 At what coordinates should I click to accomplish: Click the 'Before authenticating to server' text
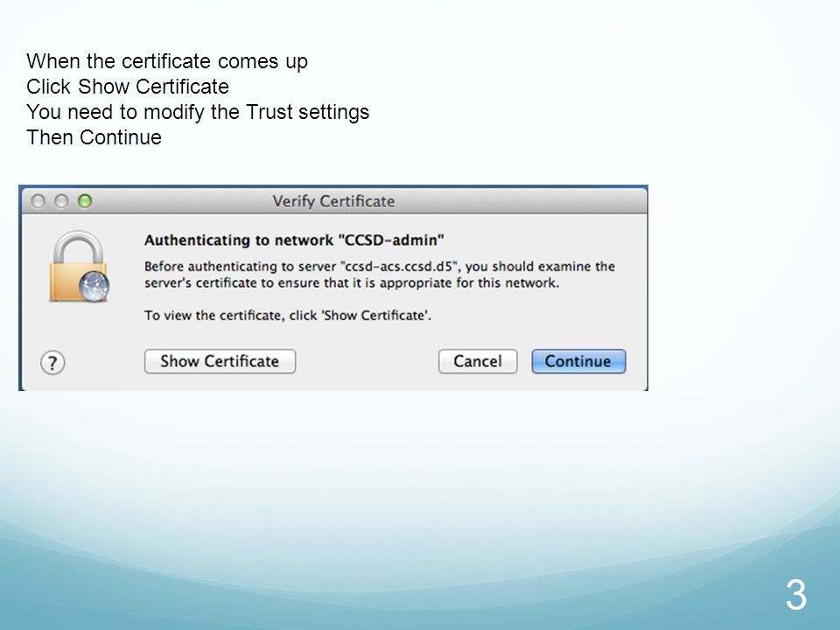coord(379,274)
